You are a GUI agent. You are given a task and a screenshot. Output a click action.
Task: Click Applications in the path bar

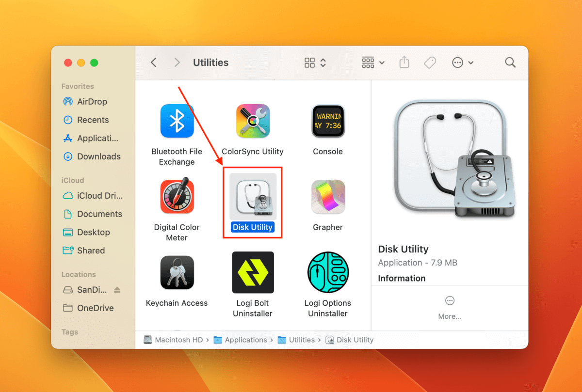tap(241, 340)
